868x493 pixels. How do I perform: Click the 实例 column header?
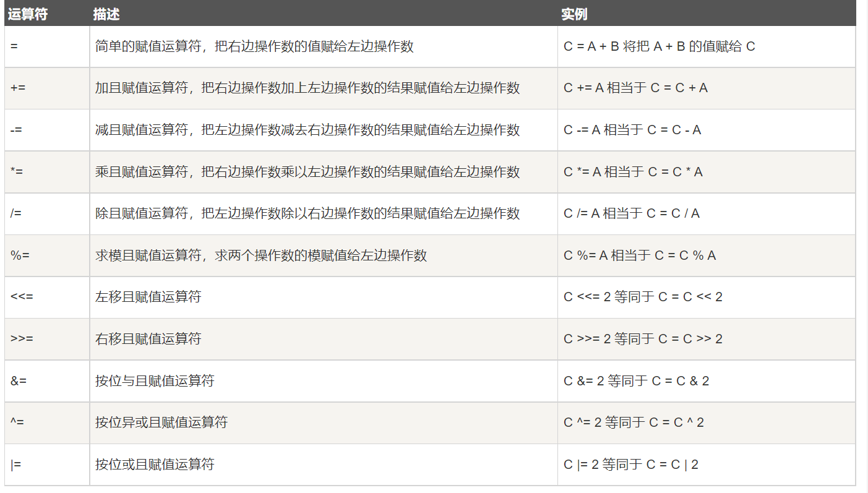[574, 14]
